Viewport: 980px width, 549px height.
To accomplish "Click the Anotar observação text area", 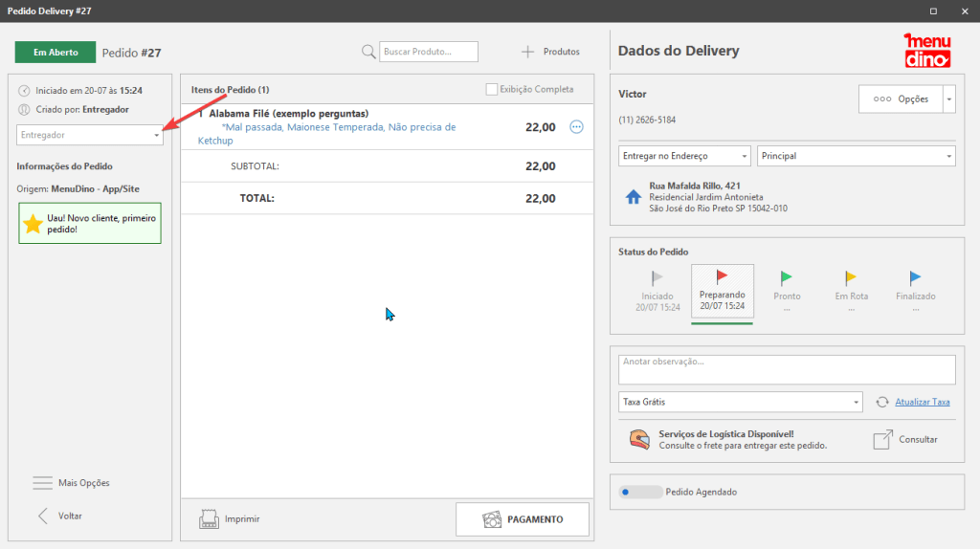I will click(787, 370).
